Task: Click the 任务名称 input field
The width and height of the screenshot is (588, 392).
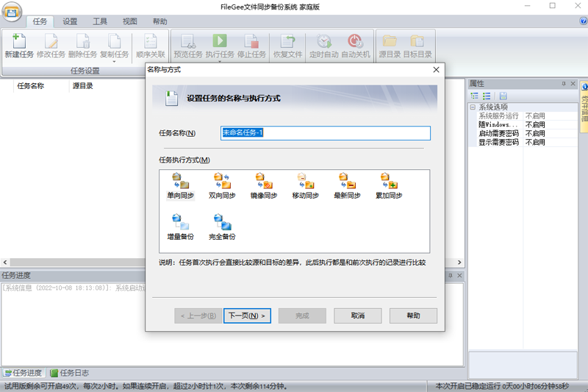Action: [x=326, y=133]
